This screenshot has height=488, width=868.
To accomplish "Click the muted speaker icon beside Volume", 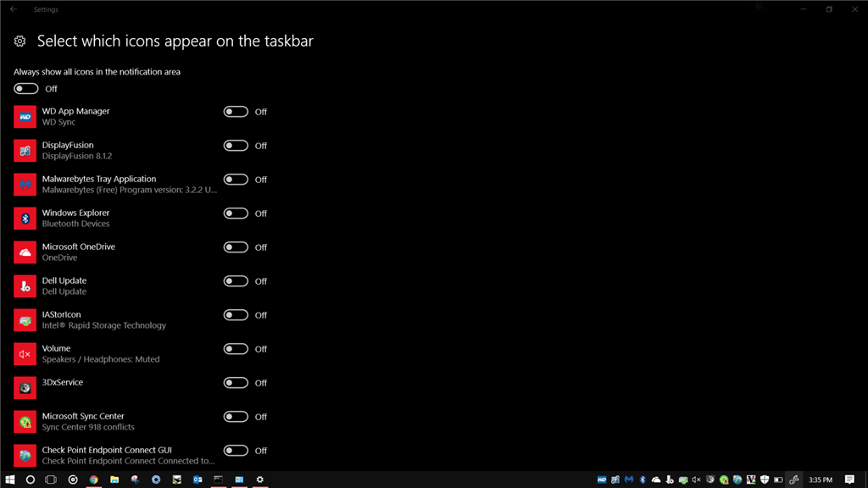I will (25, 354).
